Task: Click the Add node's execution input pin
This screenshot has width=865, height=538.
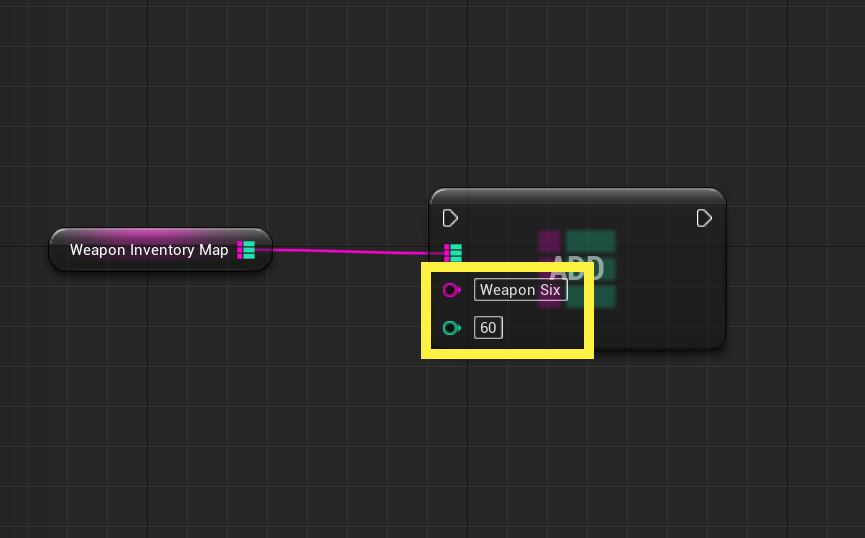Action: click(450, 218)
